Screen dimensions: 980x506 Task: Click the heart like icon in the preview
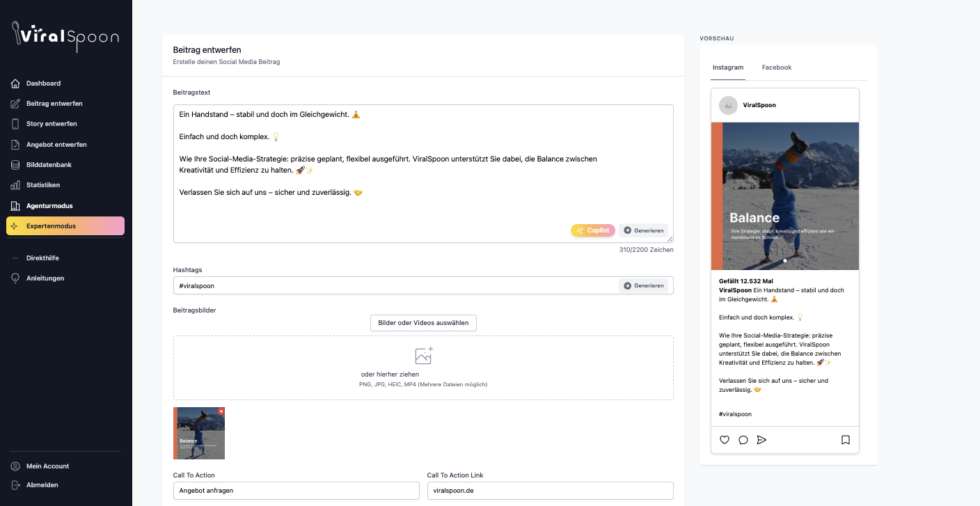(x=725, y=440)
